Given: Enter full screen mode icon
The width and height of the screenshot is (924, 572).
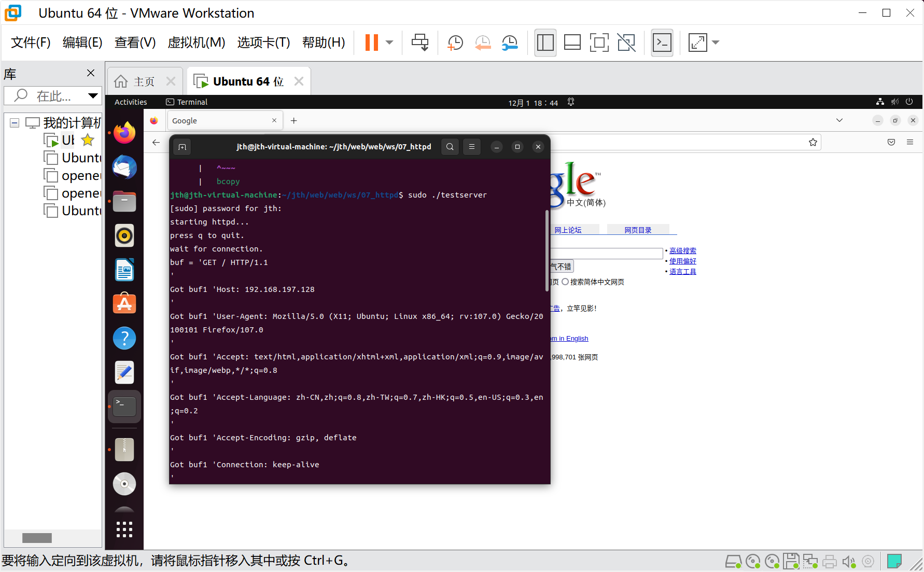Looking at the screenshot, I should [x=599, y=43].
